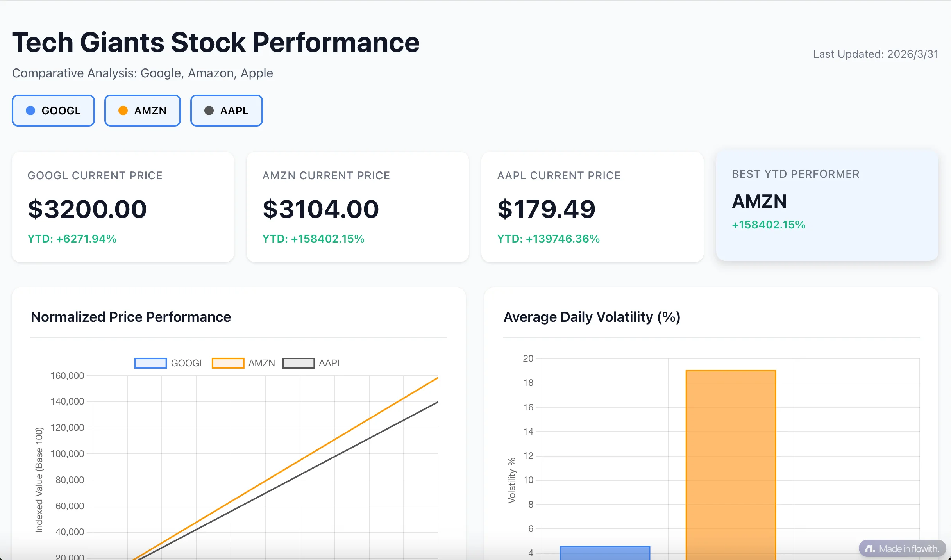Click the 160,000 y-axis tick label
This screenshot has height=560, width=951.
[x=67, y=376]
